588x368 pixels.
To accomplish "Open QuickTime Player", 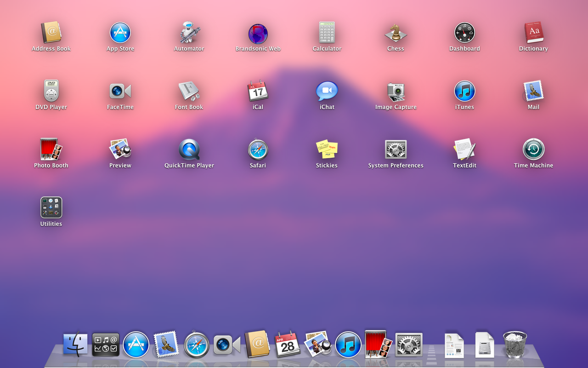I will click(189, 149).
